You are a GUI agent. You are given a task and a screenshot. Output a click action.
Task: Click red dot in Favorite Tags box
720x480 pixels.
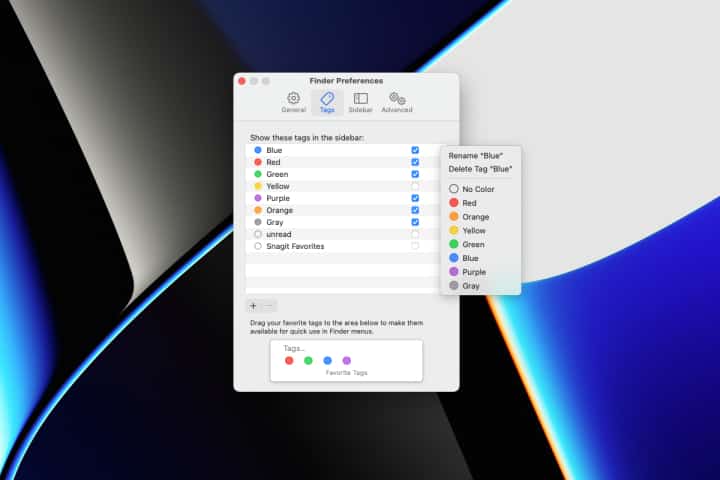tap(289, 361)
